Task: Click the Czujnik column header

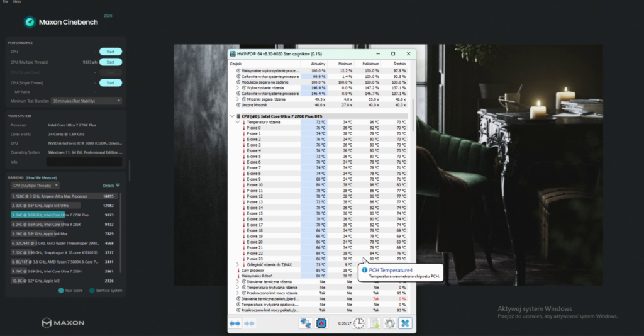Action: coord(265,64)
